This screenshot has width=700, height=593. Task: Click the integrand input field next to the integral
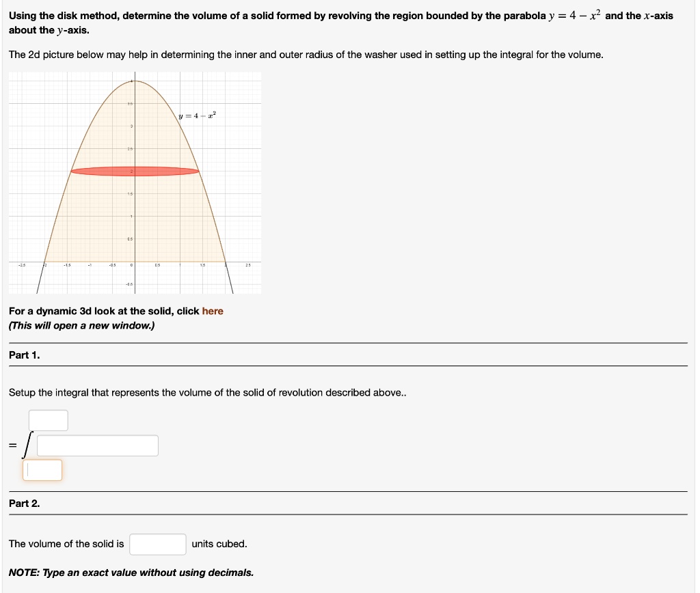97,445
